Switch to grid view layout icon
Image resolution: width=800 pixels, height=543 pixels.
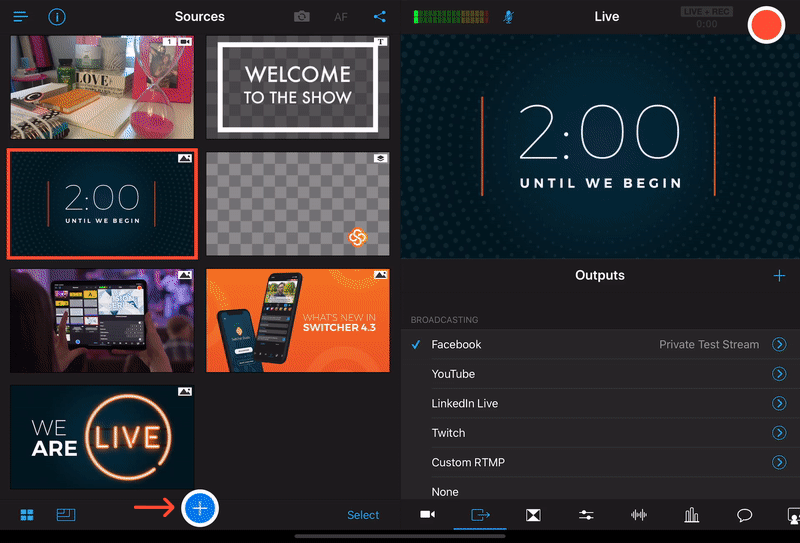pos(27,515)
